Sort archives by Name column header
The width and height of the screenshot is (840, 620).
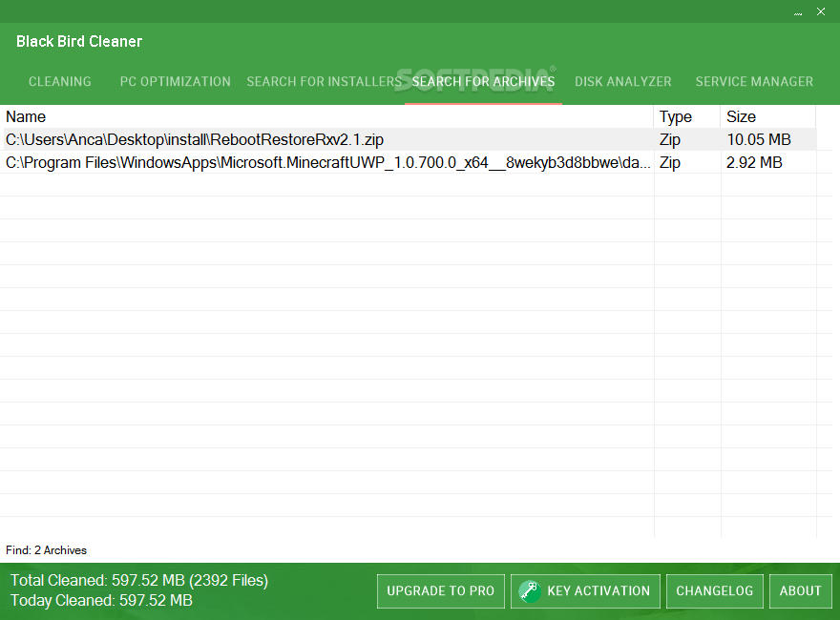(x=326, y=116)
